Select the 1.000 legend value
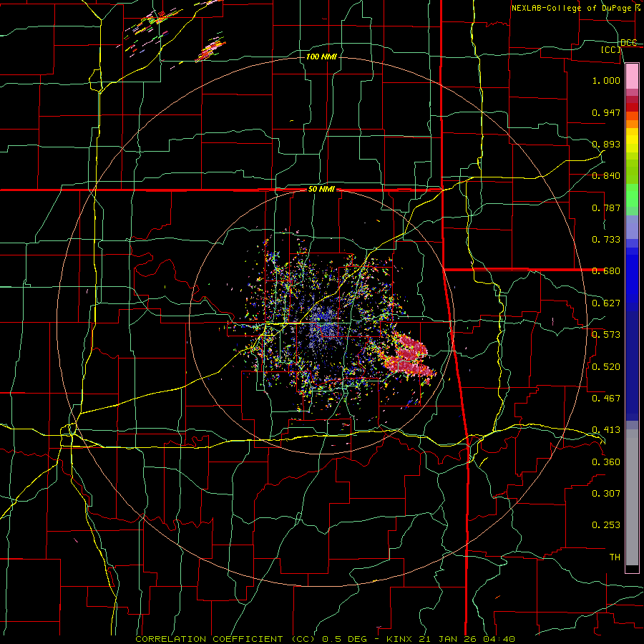This screenshot has height=644, width=644. (x=606, y=80)
